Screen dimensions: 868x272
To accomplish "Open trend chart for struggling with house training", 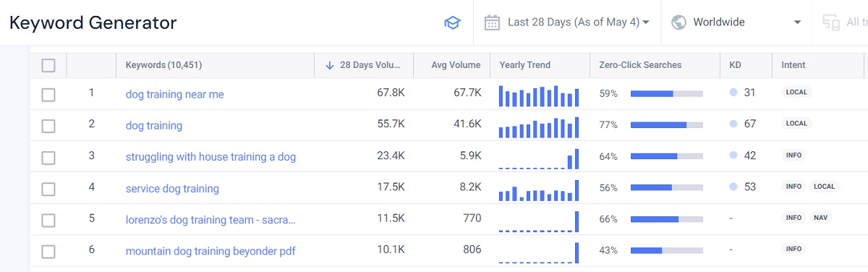I will pyautogui.click(x=539, y=158).
